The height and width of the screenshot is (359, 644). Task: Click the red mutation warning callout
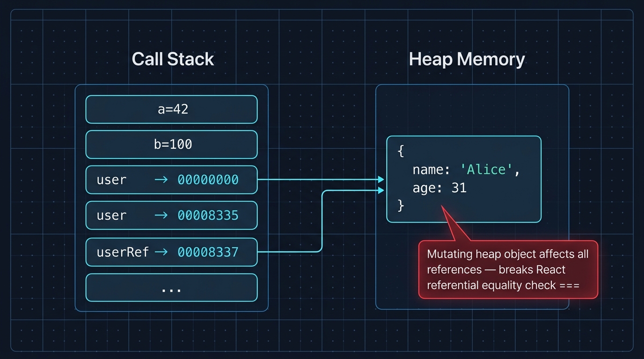pyautogui.click(x=508, y=270)
